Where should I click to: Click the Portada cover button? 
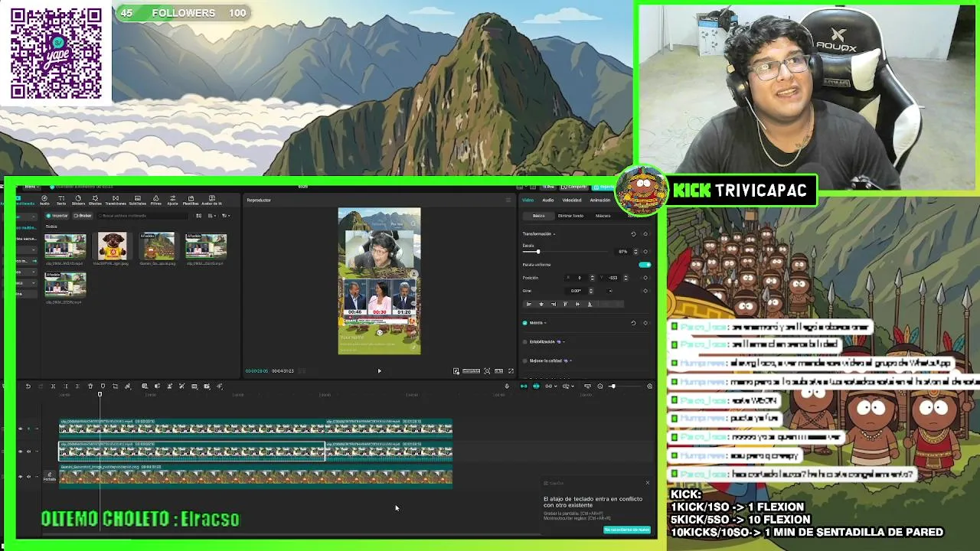pos(50,477)
